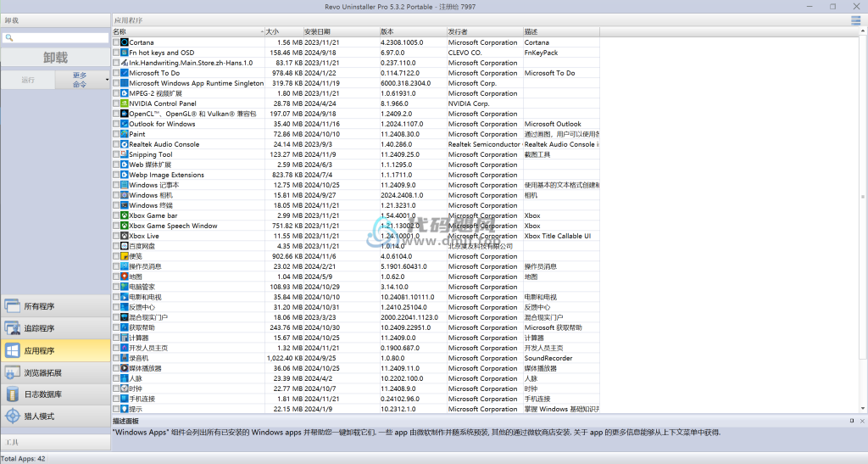Click the 追踪程序 sidebar icon

[12, 328]
